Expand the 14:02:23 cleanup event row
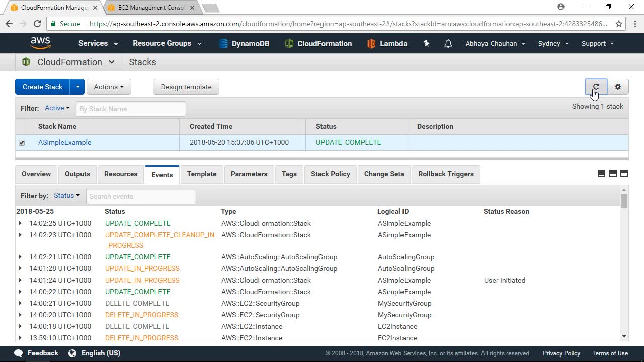Image resolution: width=644 pixels, height=362 pixels. (x=20, y=235)
